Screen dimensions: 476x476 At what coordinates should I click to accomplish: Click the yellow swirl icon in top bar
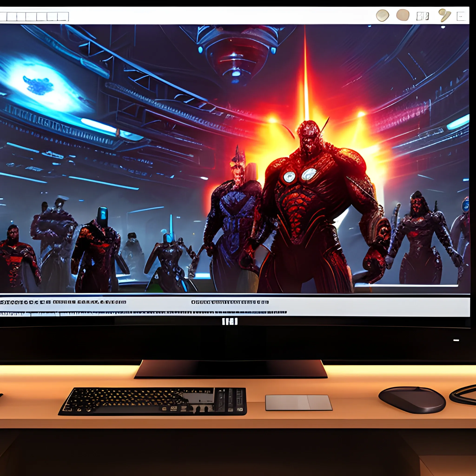pyautogui.click(x=444, y=15)
